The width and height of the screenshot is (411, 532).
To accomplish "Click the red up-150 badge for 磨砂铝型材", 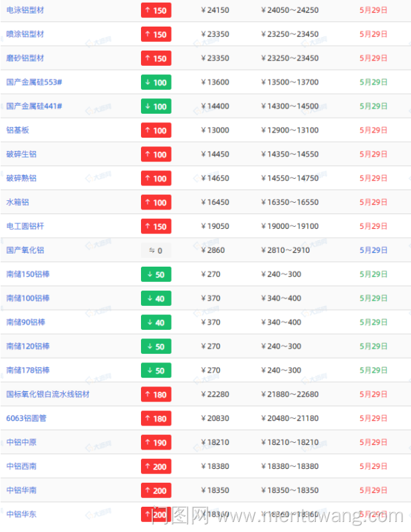I will [x=156, y=59].
